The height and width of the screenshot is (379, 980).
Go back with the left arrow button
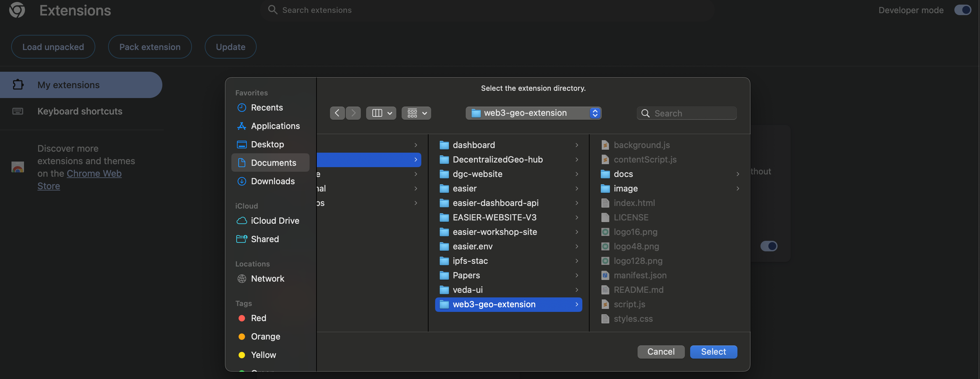[337, 113]
